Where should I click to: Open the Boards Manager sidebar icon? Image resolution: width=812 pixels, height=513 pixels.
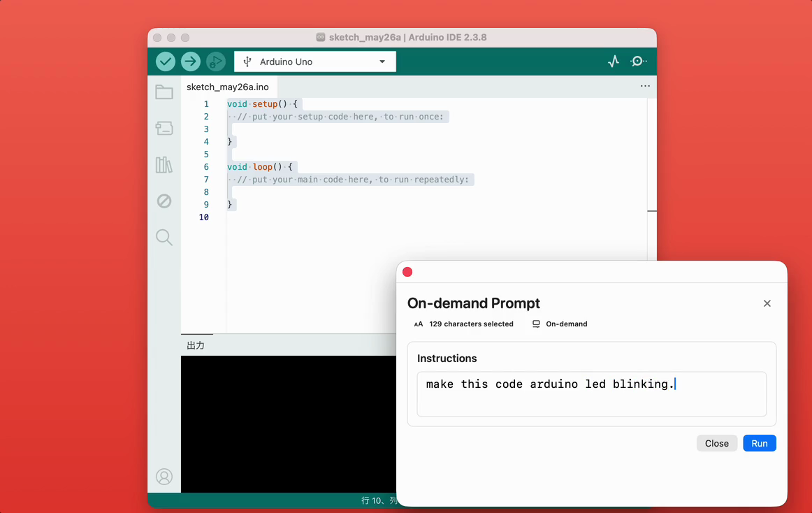(x=164, y=128)
